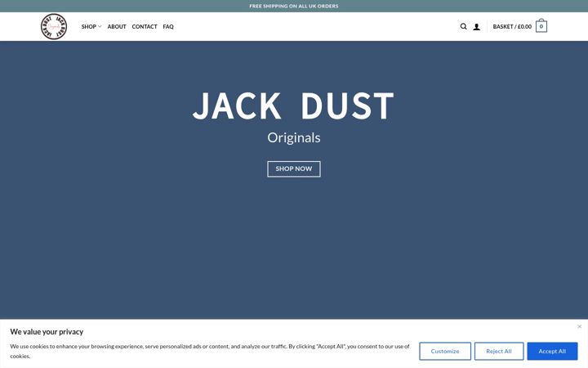This screenshot has height=368, width=588.
Task: Open the account user icon
Action: click(x=476, y=27)
